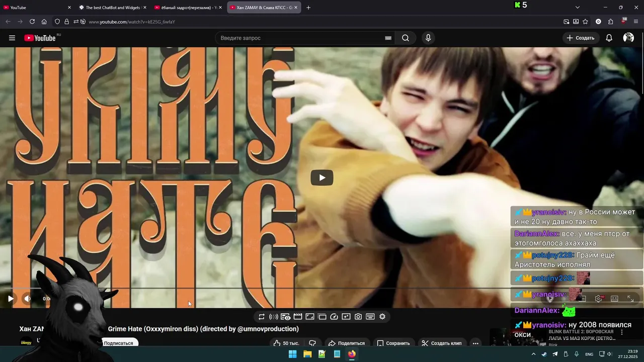Toggle subtitles button in player
This screenshot has width=644, height=362.
click(x=583, y=299)
